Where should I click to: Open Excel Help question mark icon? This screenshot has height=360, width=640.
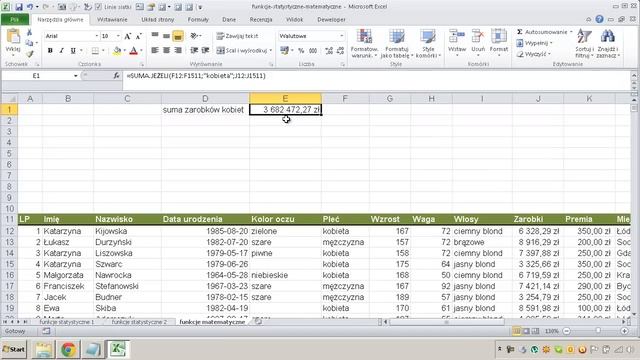click(x=599, y=19)
